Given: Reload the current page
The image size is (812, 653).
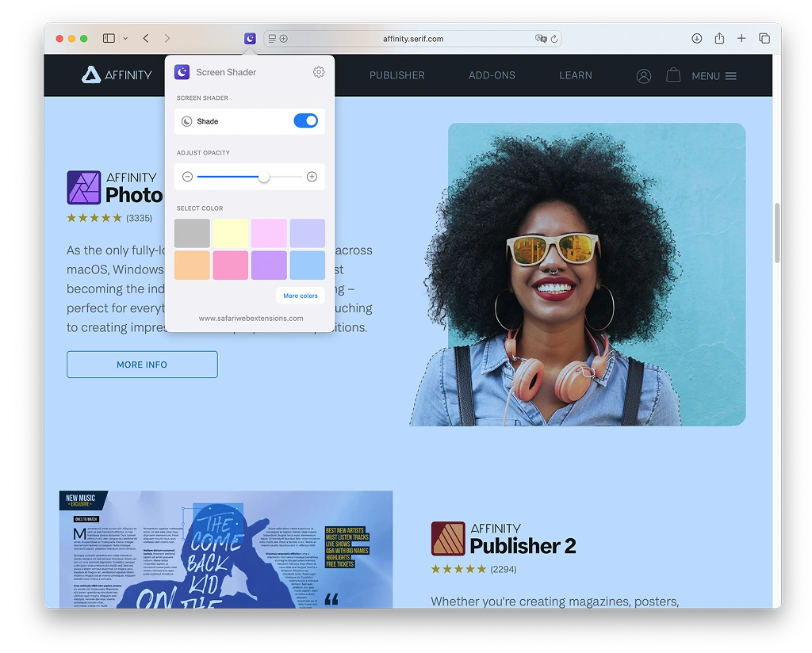Looking at the screenshot, I should pyautogui.click(x=554, y=39).
